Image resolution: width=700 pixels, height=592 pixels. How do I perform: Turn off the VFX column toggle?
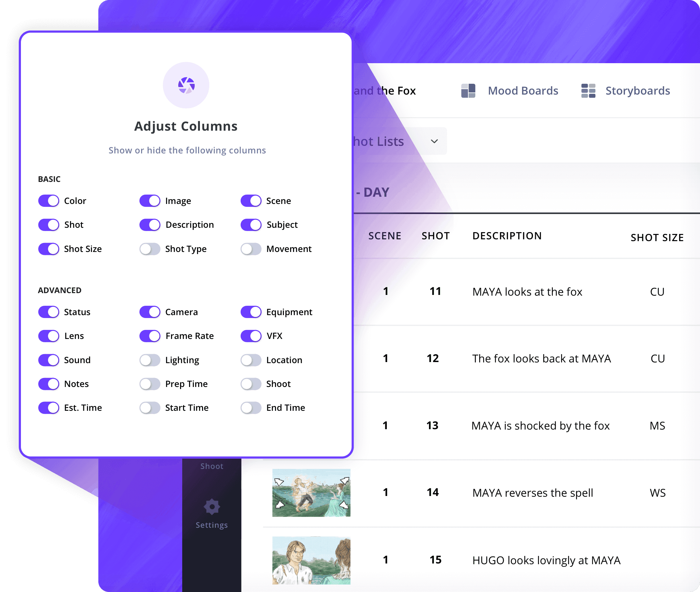tap(251, 336)
